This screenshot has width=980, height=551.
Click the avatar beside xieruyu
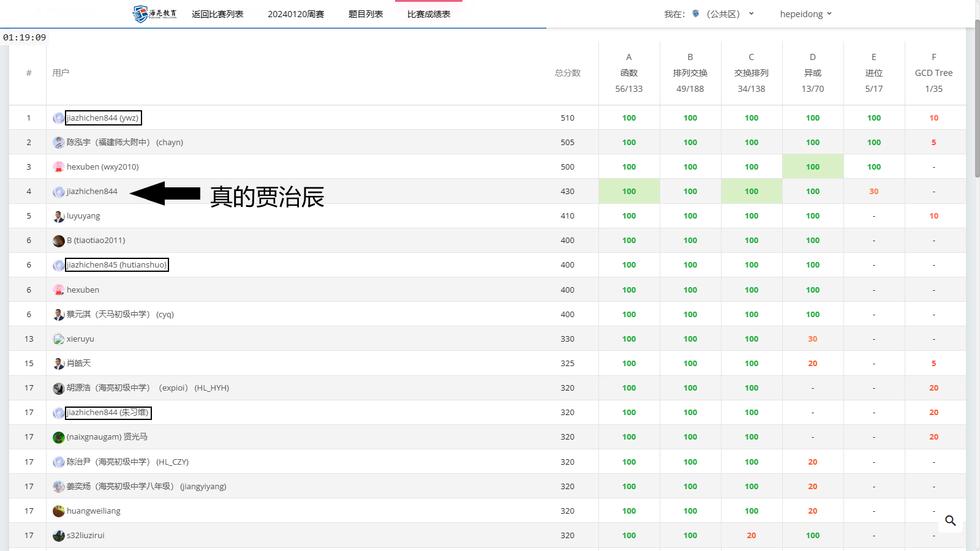point(59,339)
